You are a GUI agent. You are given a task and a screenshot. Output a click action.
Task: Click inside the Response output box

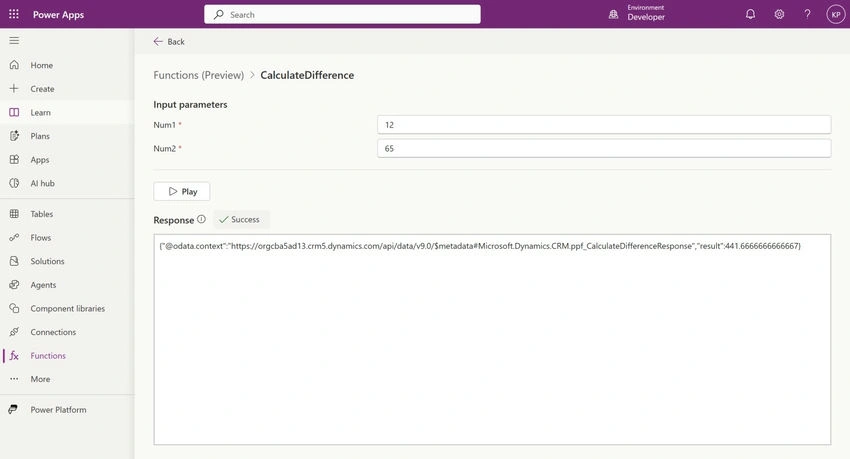(492, 340)
